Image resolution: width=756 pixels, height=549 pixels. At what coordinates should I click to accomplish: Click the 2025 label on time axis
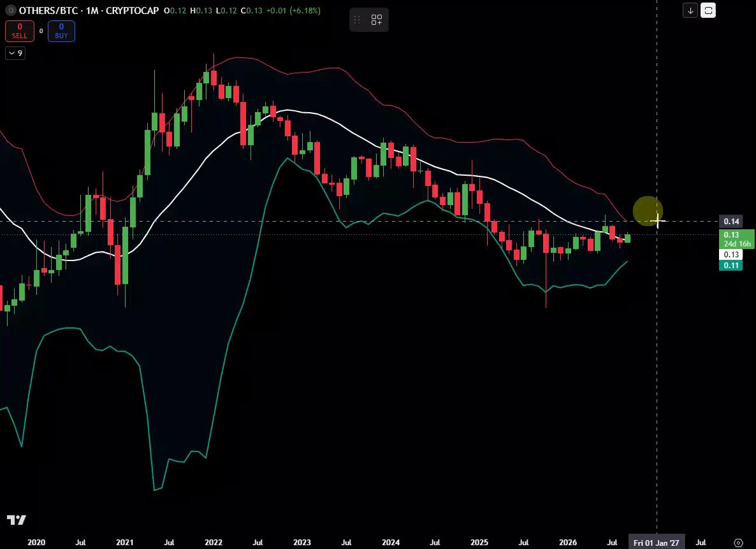pyautogui.click(x=479, y=543)
